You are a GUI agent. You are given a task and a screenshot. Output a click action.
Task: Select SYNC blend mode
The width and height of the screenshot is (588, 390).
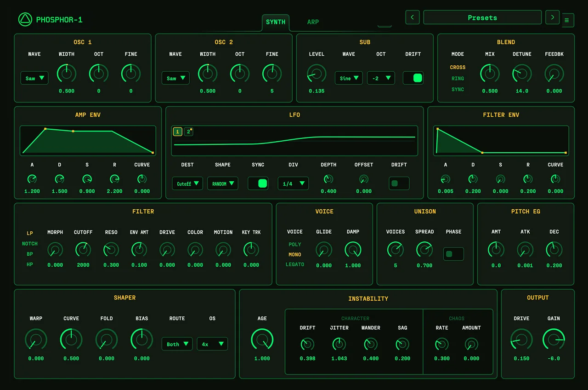pos(458,89)
